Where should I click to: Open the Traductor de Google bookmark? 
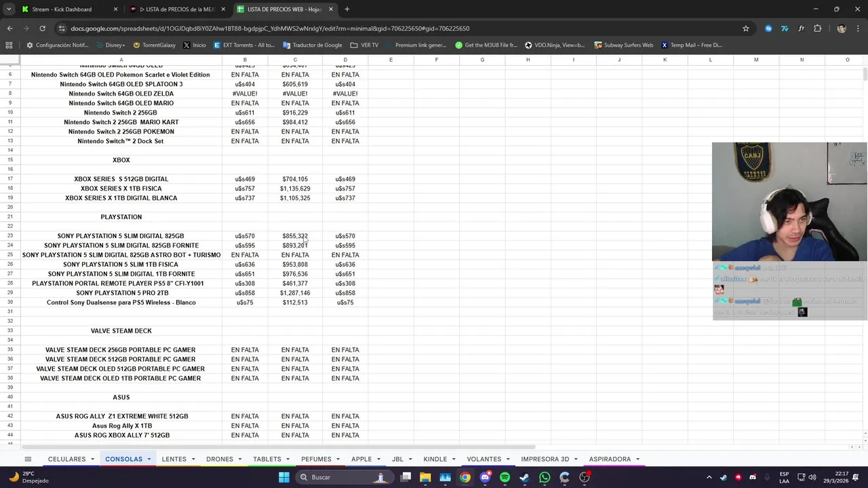point(312,45)
